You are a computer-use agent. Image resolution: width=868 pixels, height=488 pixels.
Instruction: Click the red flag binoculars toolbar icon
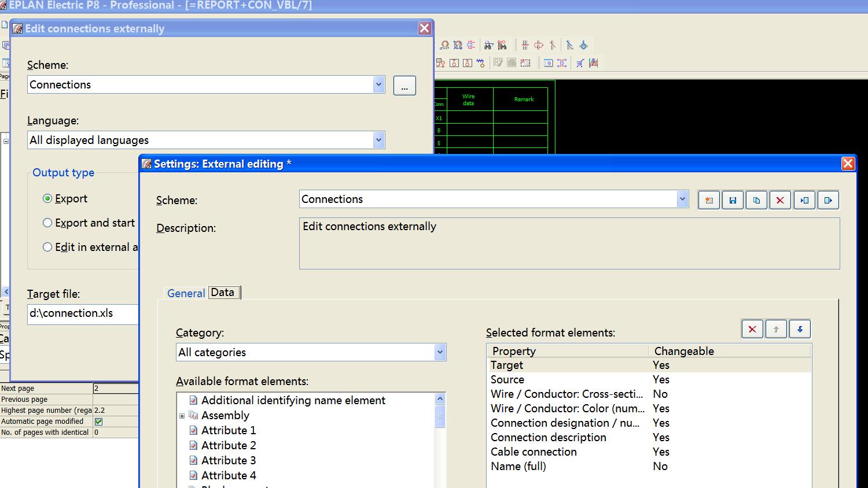[502, 45]
